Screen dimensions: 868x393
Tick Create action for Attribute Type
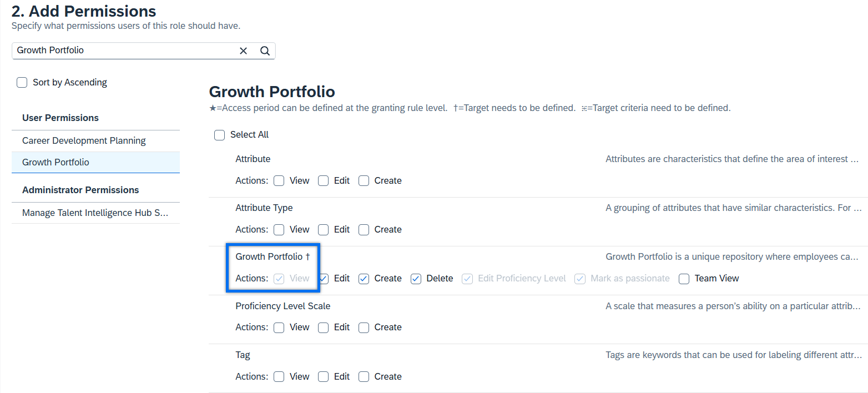[x=364, y=230]
